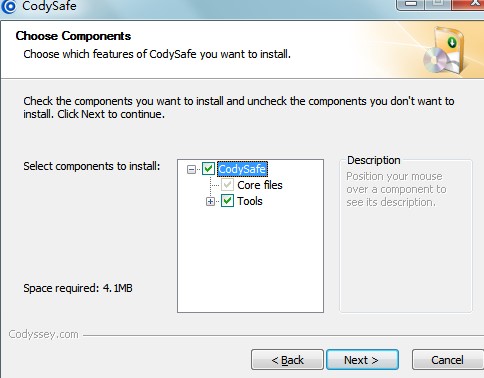Collapse the CodySafe tree node
The height and width of the screenshot is (378, 484).
pyautogui.click(x=191, y=169)
